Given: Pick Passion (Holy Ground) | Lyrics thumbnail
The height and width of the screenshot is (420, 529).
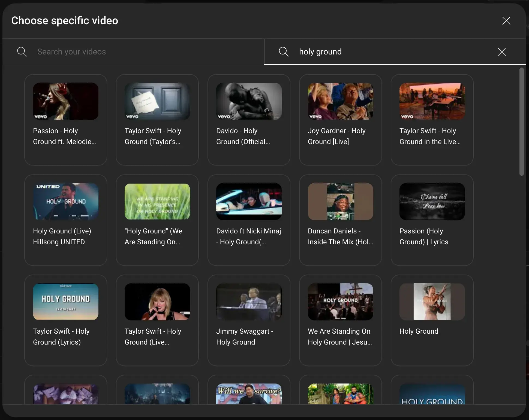Looking at the screenshot, I should point(432,202).
